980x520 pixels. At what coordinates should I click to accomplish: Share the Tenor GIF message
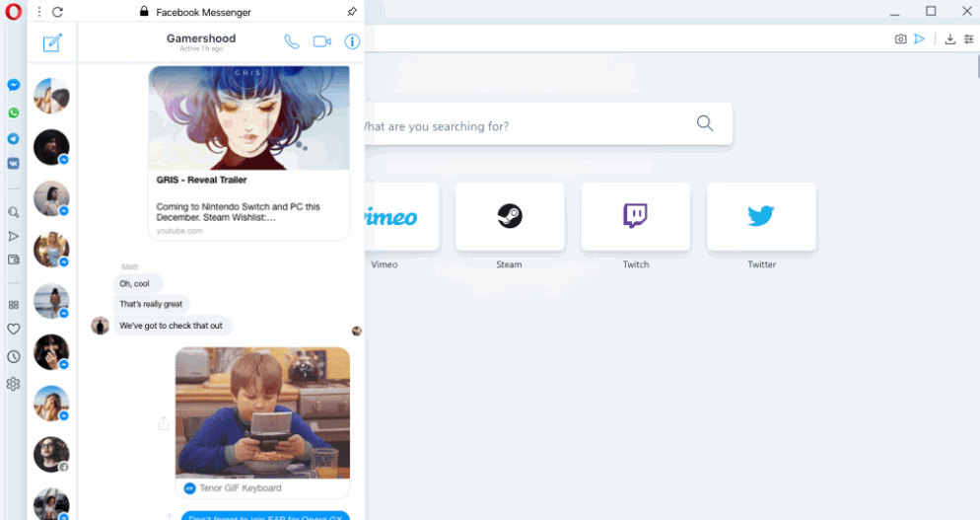click(x=164, y=423)
